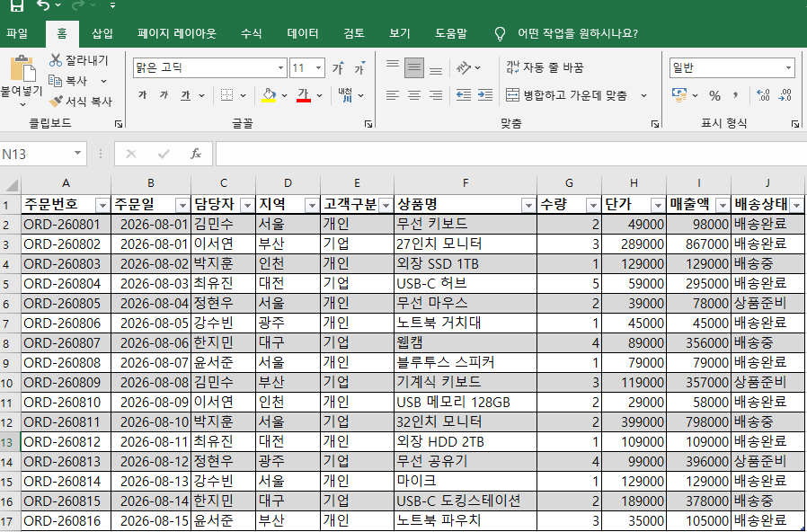Apply comma style icon
Screen dimensions: 807x532
coord(735,95)
